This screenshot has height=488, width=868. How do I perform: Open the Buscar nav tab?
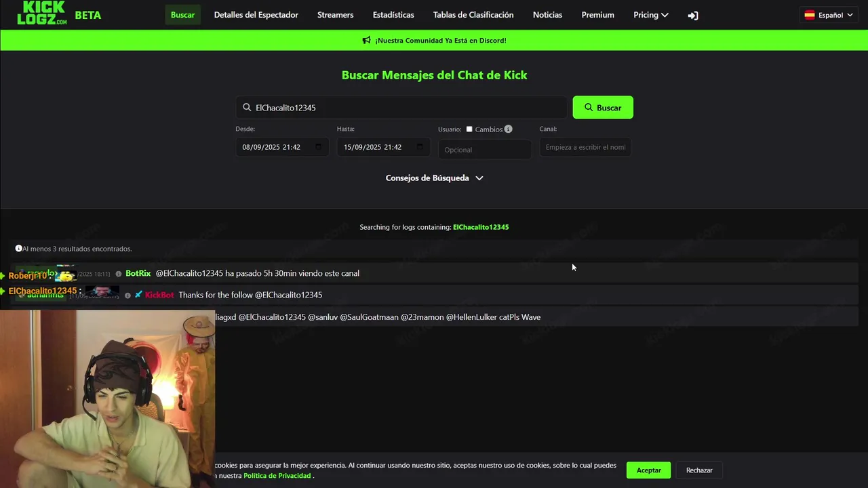pos(182,15)
